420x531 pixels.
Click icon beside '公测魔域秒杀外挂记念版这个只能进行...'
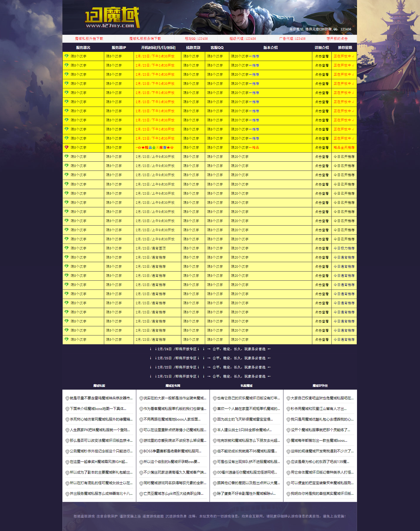click(67, 451)
